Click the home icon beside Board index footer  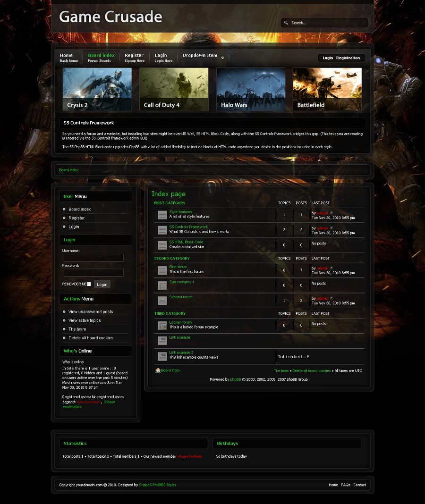click(158, 370)
